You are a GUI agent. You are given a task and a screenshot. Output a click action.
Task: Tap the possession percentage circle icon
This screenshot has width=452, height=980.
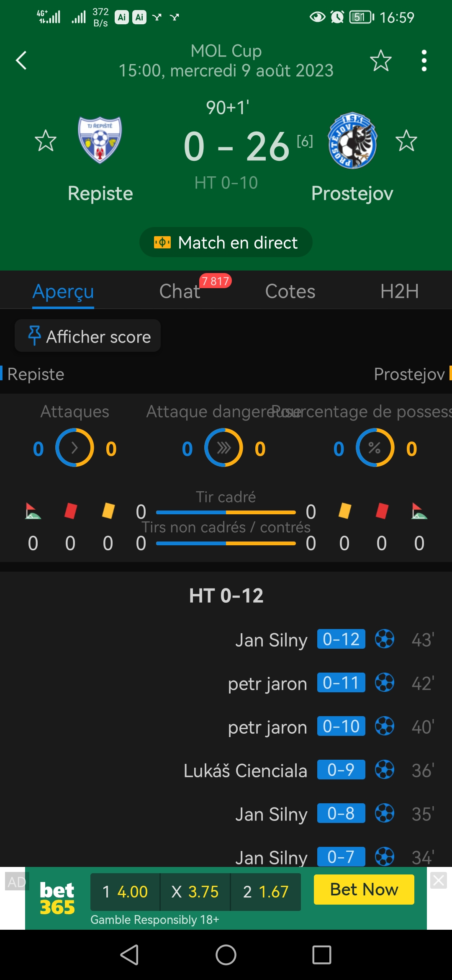(375, 448)
